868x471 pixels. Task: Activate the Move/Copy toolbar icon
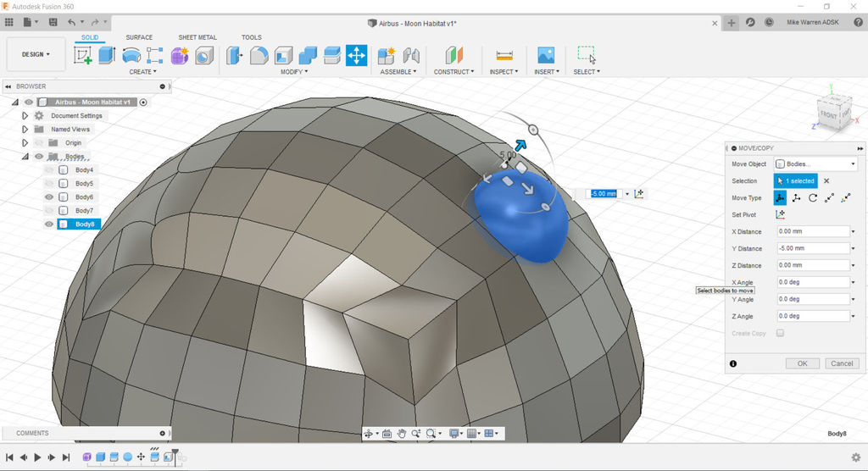coord(357,55)
